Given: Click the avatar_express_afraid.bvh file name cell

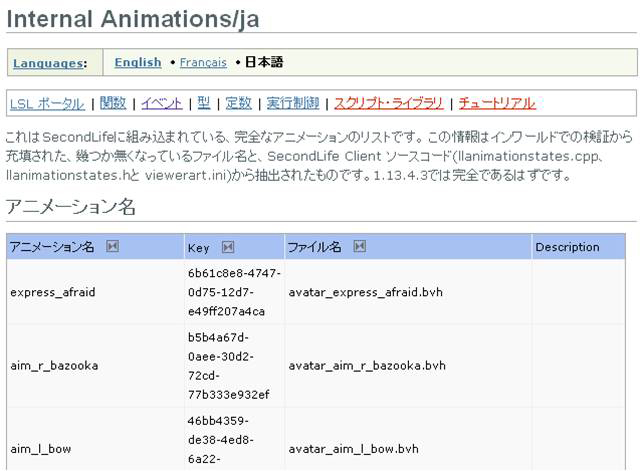Looking at the screenshot, I should click(366, 293).
